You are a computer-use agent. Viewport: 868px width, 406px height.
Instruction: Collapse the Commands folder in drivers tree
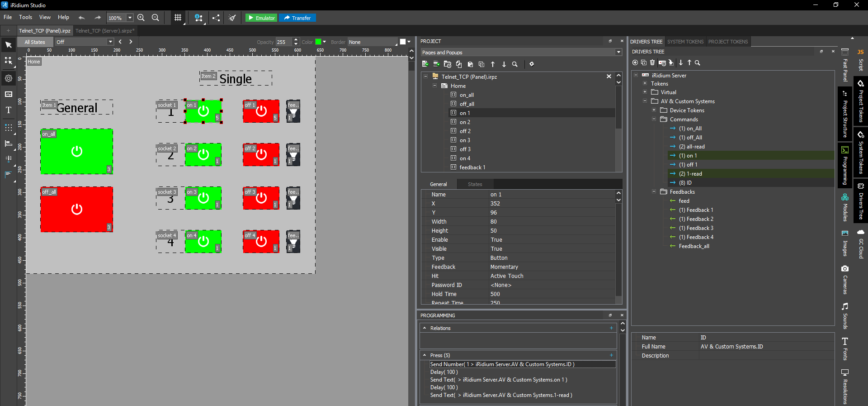click(x=654, y=119)
